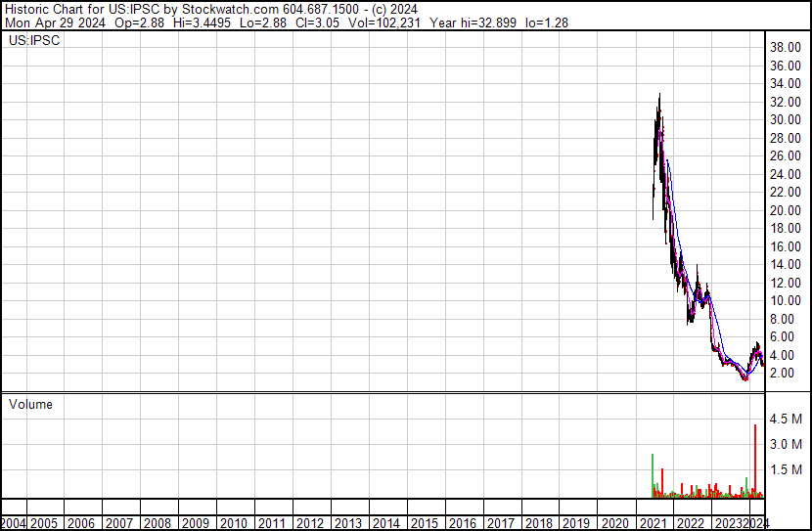Image resolution: width=812 pixels, height=531 pixels.
Task: Click the 4.5 M volume axis label
Action: click(x=787, y=419)
